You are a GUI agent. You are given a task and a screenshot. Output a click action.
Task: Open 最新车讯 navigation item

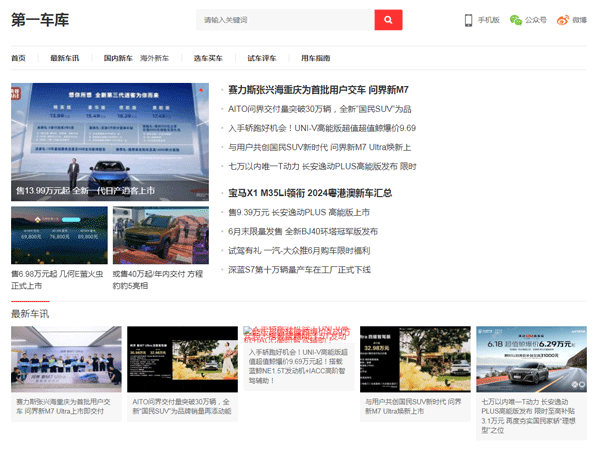point(65,58)
